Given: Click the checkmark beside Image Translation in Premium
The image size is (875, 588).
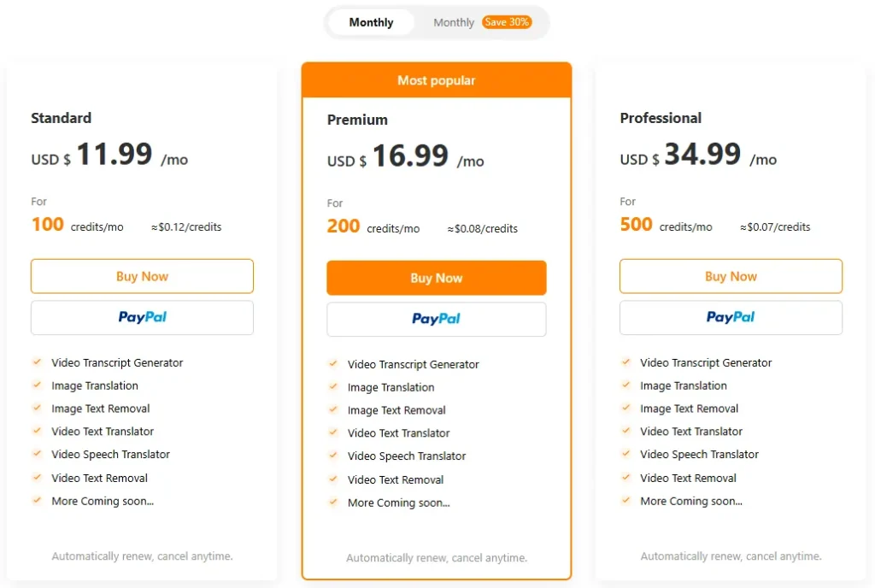Looking at the screenshot, I should tap(332, 387).
